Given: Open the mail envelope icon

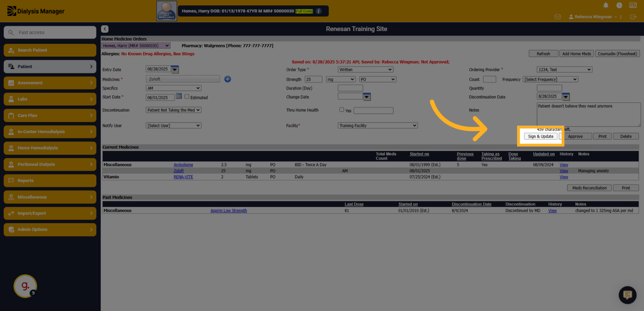Looking at the screenshot, I should click(558, 17).
